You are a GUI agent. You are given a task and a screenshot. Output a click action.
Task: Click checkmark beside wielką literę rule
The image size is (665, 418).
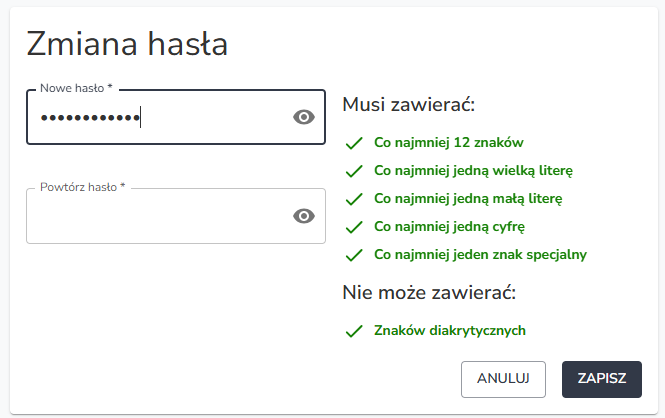pyautogui.click(x=354, y=171)
